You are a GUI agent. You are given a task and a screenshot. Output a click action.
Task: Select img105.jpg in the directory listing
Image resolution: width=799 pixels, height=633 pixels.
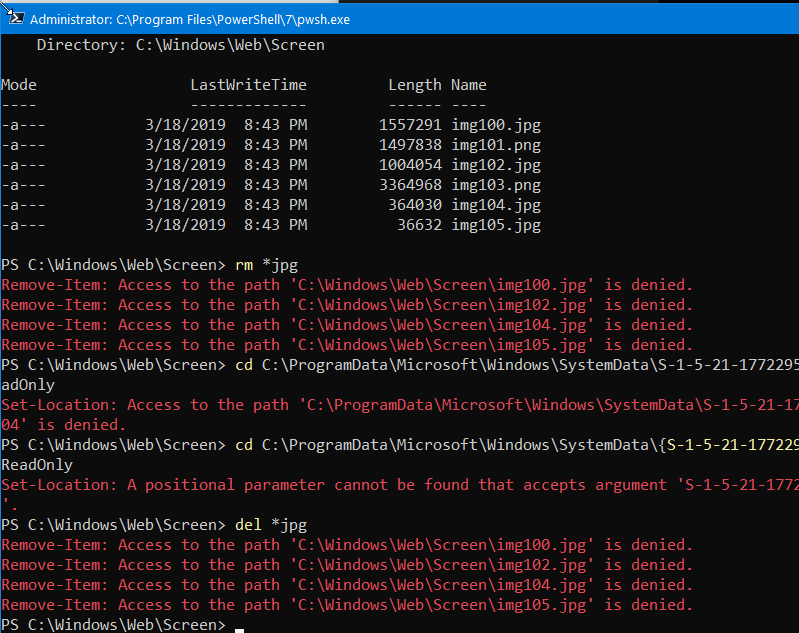pos(495,225)
